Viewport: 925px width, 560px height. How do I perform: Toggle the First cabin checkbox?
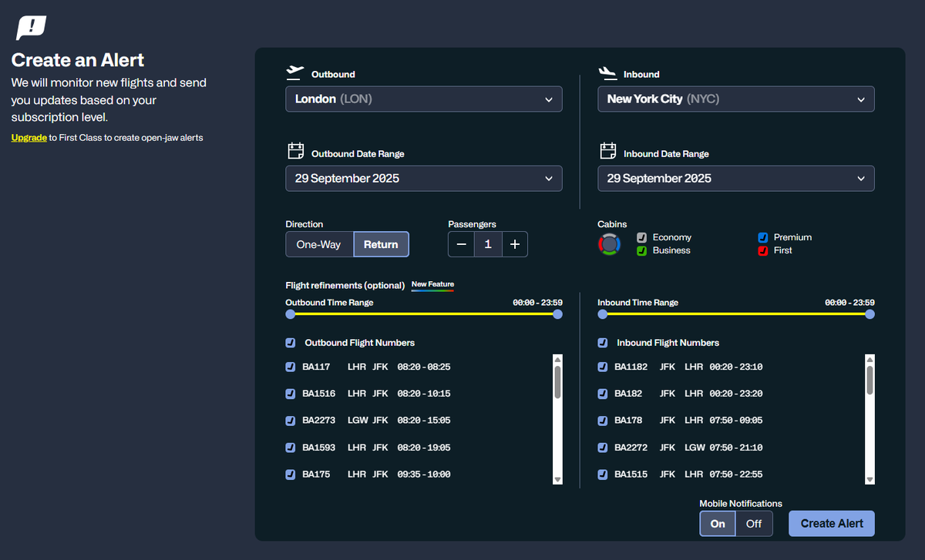coord(762,250)
